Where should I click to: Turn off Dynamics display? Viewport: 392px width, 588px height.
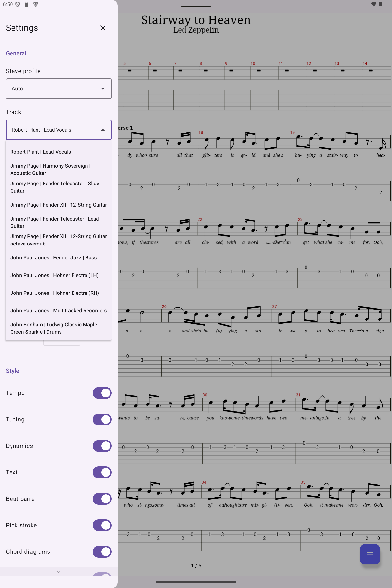click(102, 446)
